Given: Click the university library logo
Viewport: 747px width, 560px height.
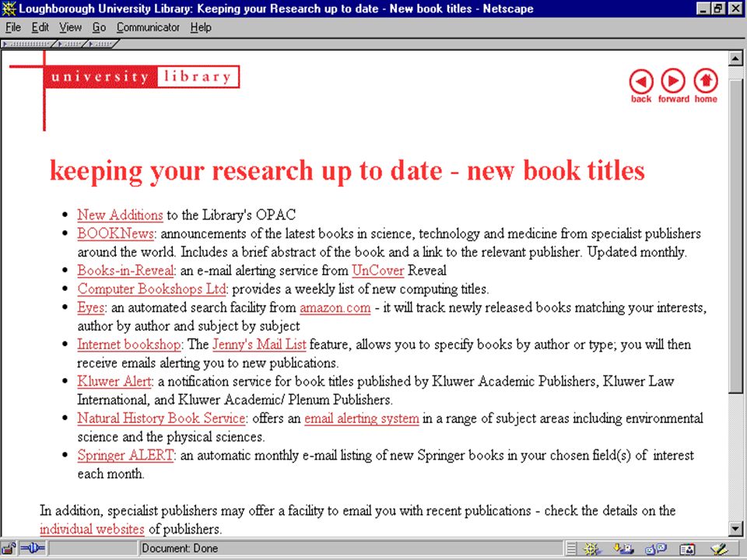Looking at the screenshot, I should (x=142, y=77).
